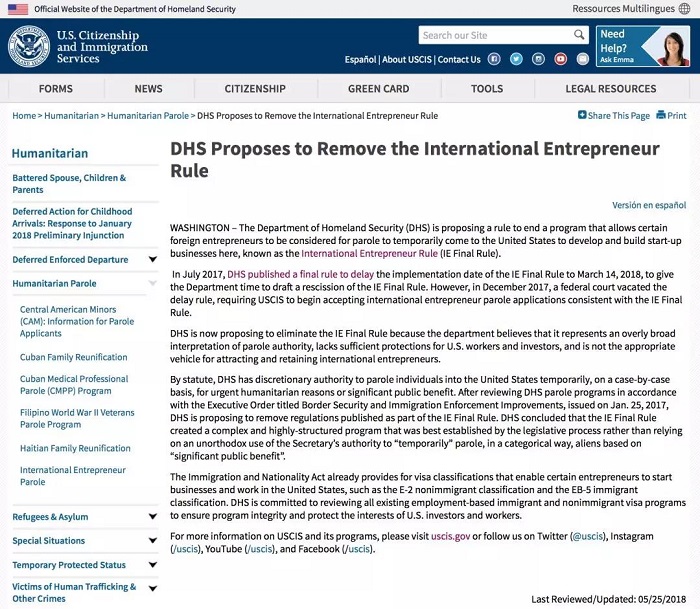
Task: Open About USCIS link
Action: (407, 59)
